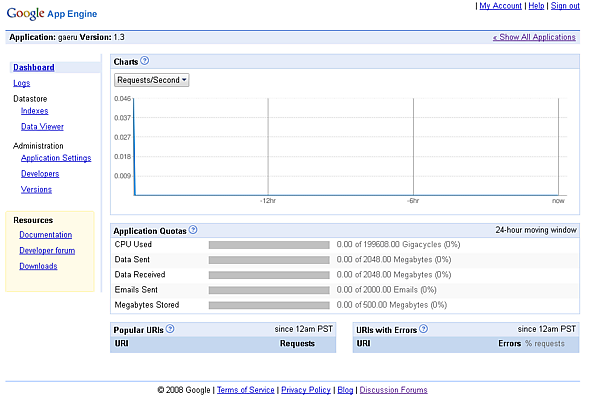Open My Account in header
The height and width of the screenshot is (403, 600).
[500, 6]
